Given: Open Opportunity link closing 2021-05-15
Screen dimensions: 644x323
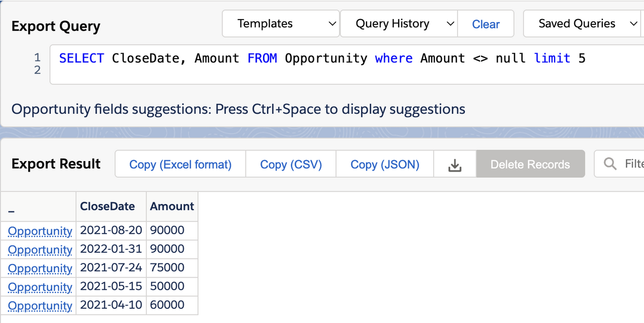Looking at the screenshot, I should (x=40, y=286).
